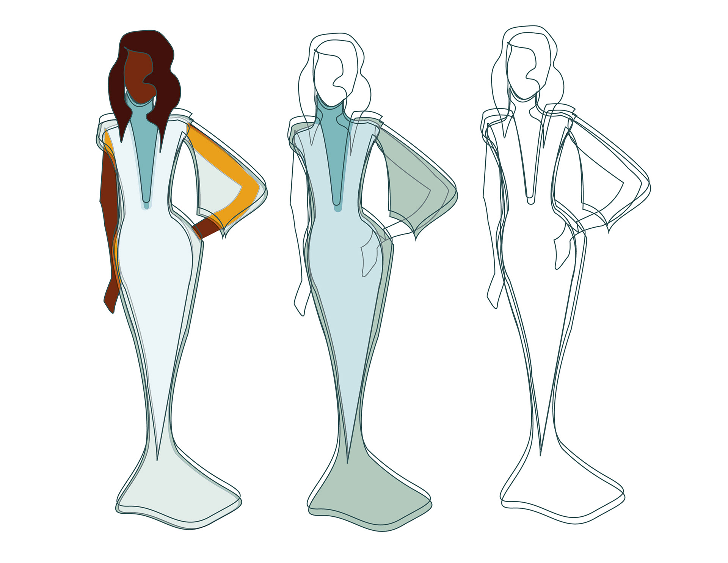The width and height of the screenshot is (728, 563).
Task: Click the light blue gown body of middle figure
Action: (341, 285)
